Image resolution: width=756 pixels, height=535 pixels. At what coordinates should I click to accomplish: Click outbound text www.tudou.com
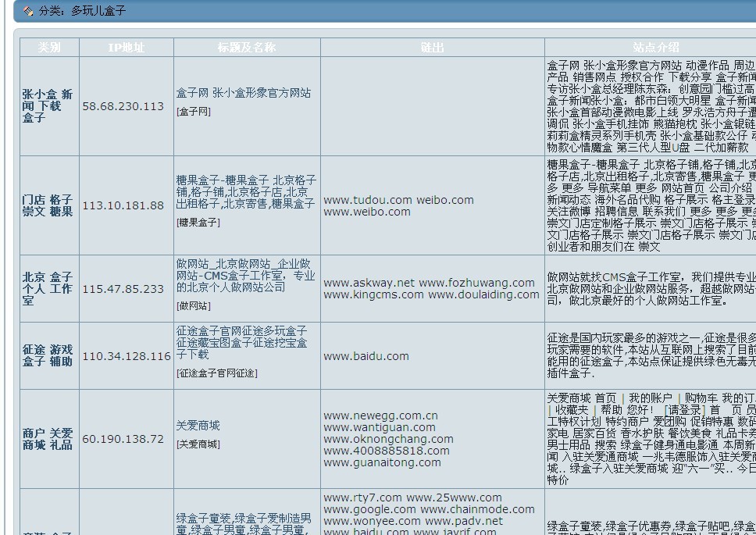click(368, 200)
